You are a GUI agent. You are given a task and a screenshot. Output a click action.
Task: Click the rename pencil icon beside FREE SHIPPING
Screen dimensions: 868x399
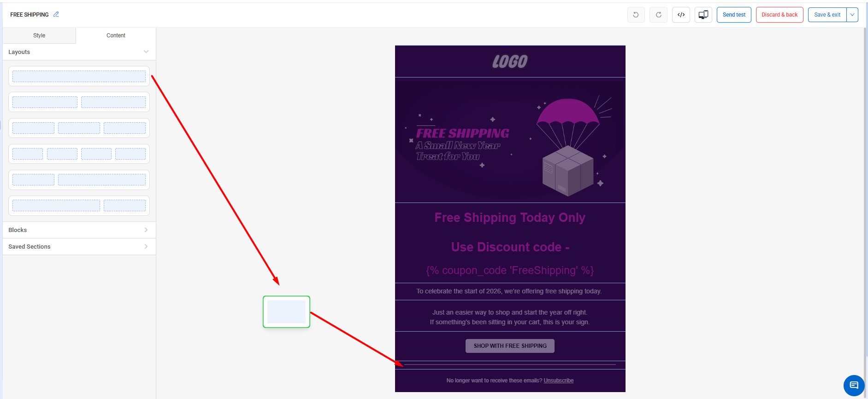56,14
